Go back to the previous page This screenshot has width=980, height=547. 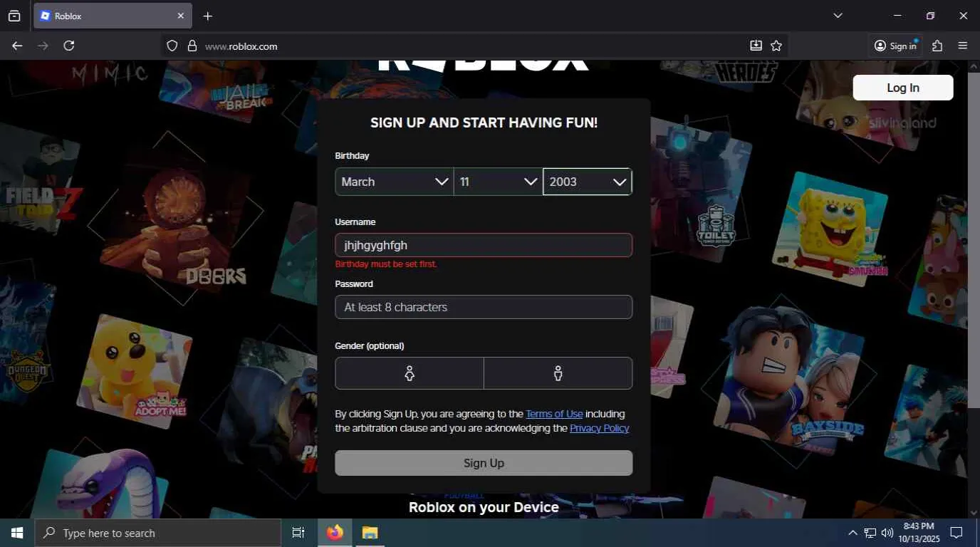[17, 46]
